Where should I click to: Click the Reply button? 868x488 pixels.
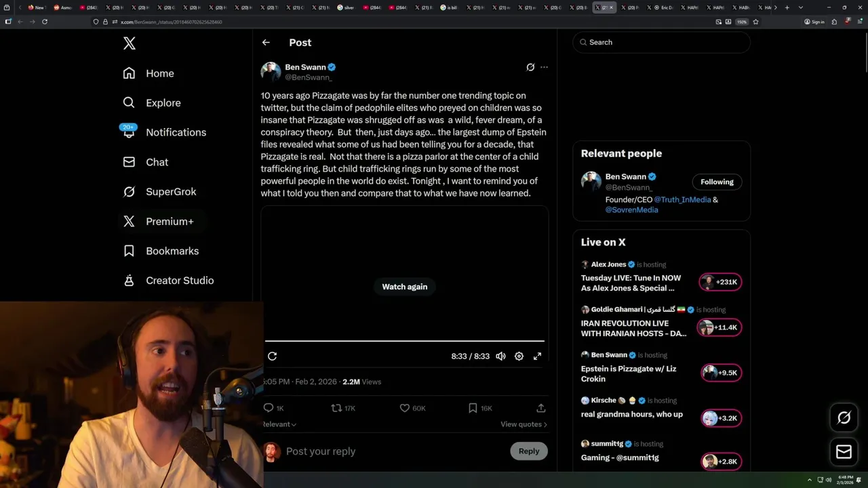click(529, 451)
